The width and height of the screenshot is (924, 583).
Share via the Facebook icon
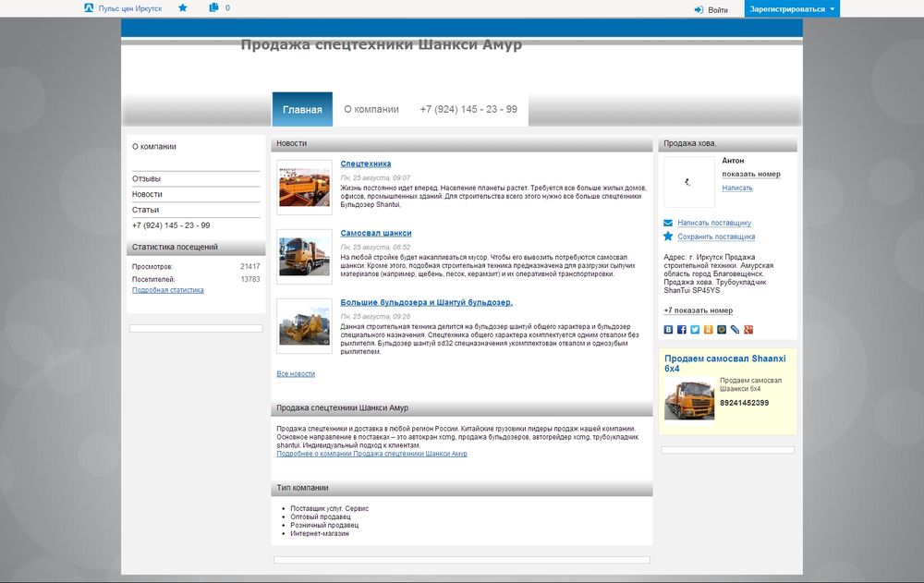click(682, 330)
